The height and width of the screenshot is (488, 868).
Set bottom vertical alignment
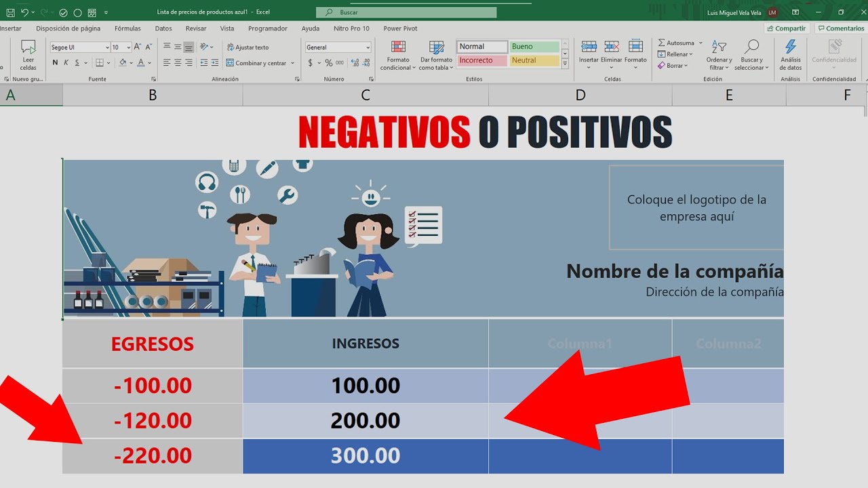click(x=189, y=47)
